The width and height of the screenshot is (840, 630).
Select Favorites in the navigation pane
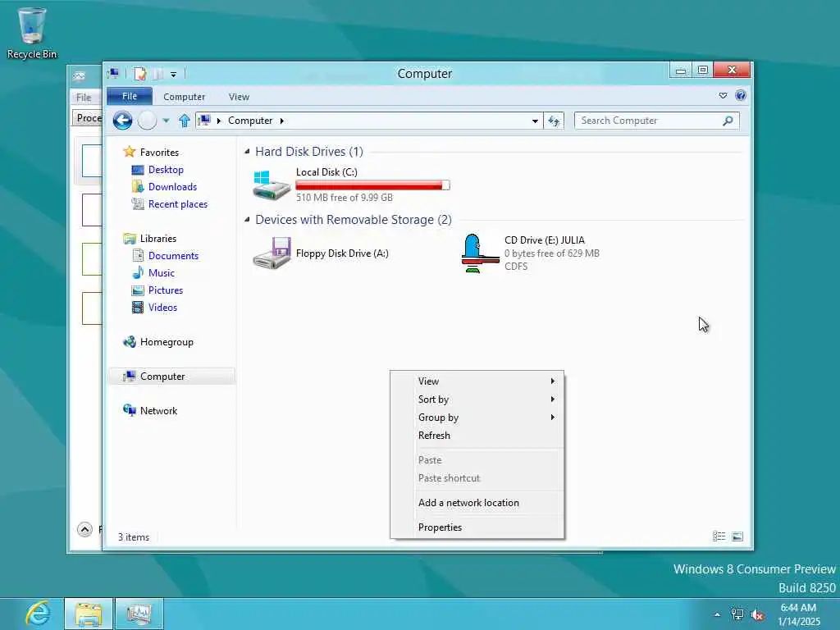click(159, 153)
